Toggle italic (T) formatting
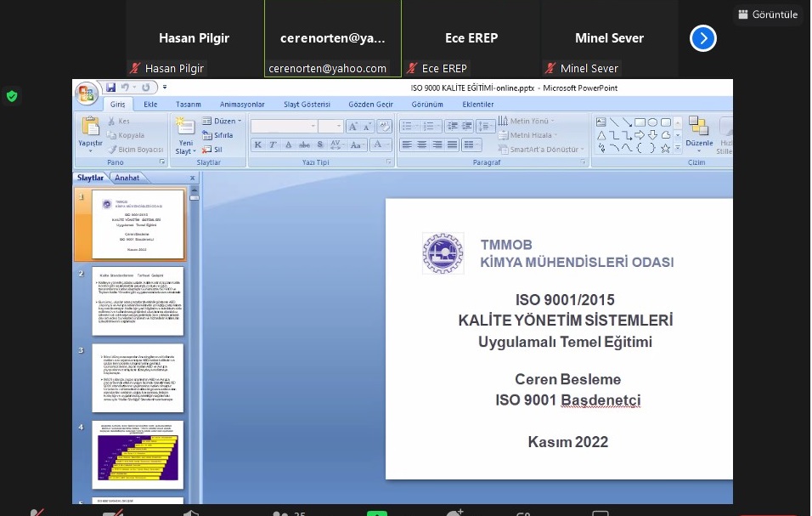This screenshot has height=516, width=812. click(x=273, y=145)
